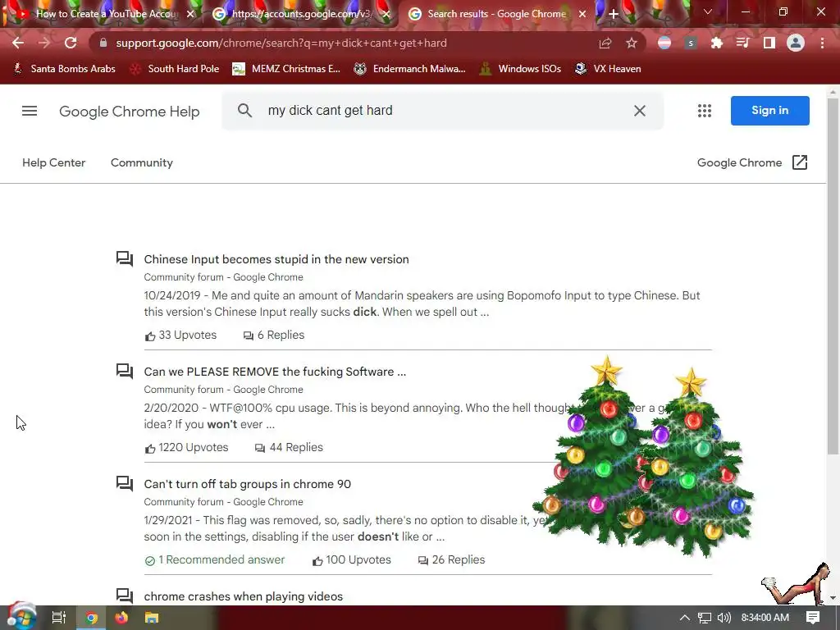Open South Hard Pole bookmark
The width and height of the screenshot is (840, 630).
coord(175,69)
